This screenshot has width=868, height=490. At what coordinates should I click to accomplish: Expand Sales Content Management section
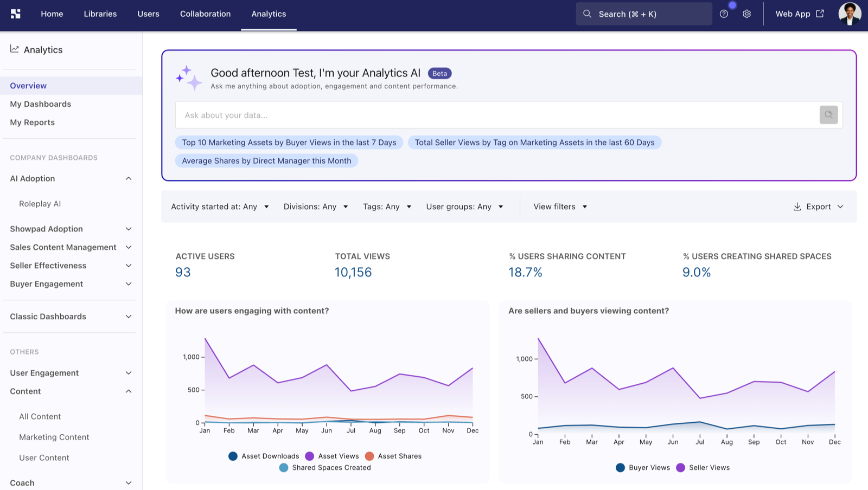[129, 248]
